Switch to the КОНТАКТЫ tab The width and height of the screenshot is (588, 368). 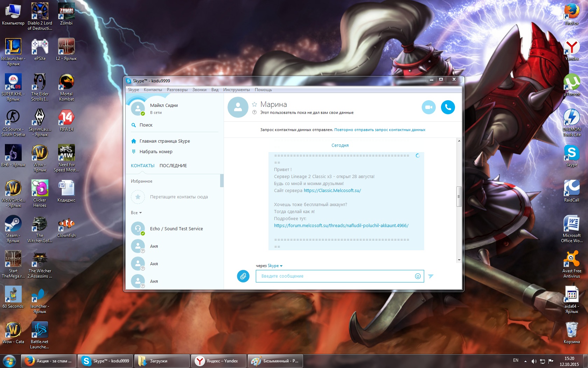pos(142,166)
